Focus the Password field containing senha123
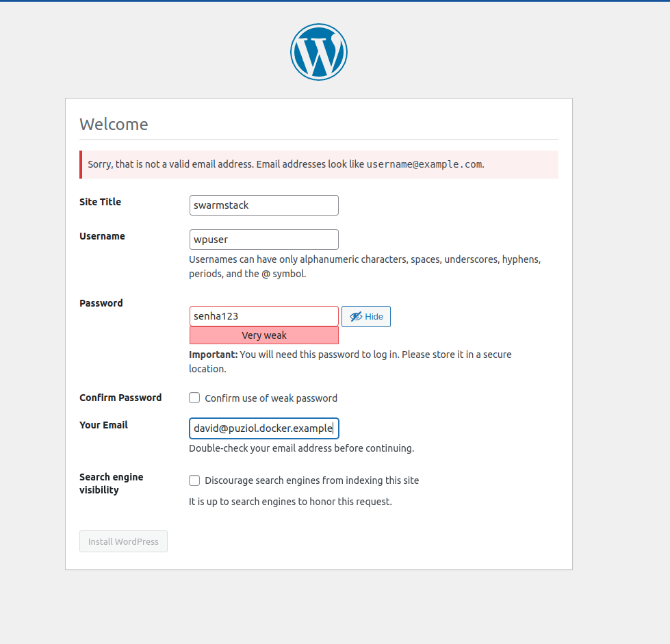Image resolution: width=670 pixels, height=644 pixels. pyautogui.click(x=263, y=315)
